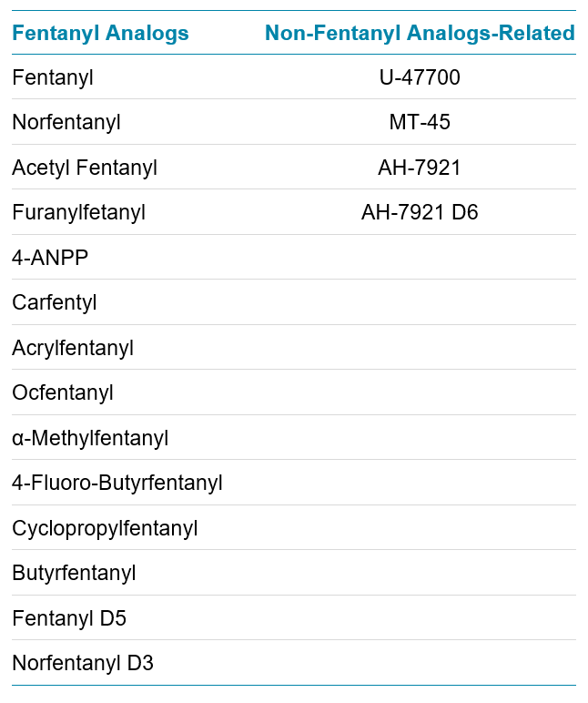Select the AH-7921 cell without D6 suffix
Image resolution: width=588 pixels, height=703 pixels.
420,168
